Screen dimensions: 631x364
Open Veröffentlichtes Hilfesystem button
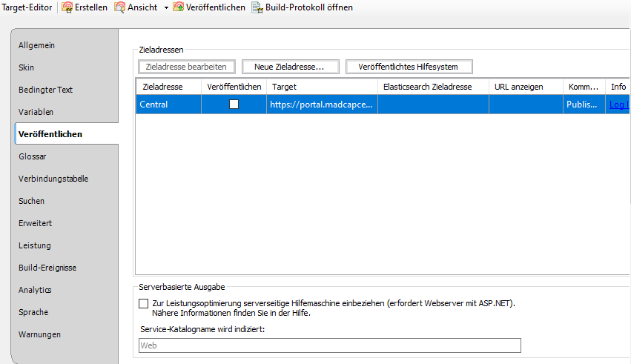click(x=408, y=67)
